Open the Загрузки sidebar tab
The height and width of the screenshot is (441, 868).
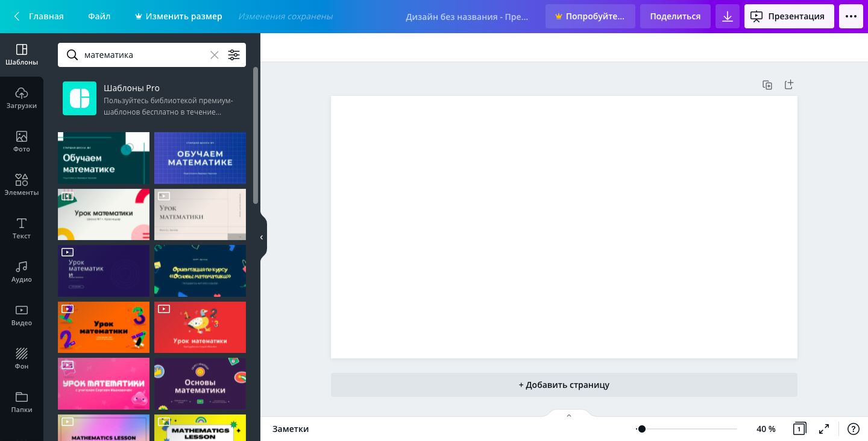(22, 98)
